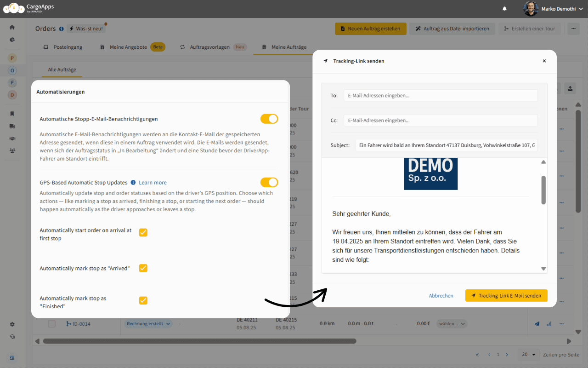Viewport: 588px width, 368px height.
Task: Select the bookmark icon in the sidebar
Action: pos(12,114)
